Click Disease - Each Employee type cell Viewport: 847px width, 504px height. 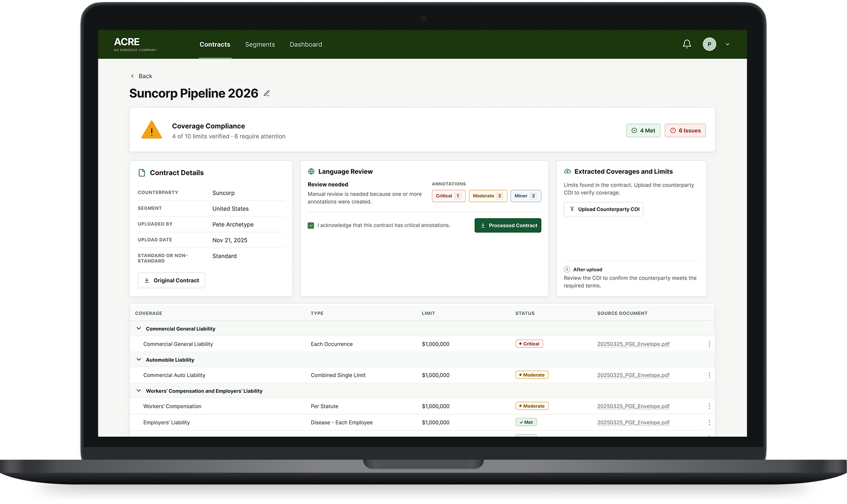click(342, 422)
